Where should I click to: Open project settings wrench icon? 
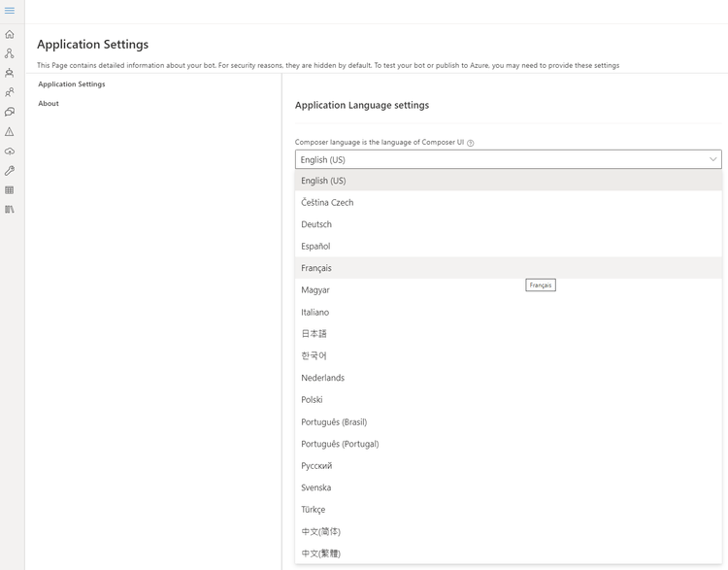pyautogui.click(x=10, y=171)
